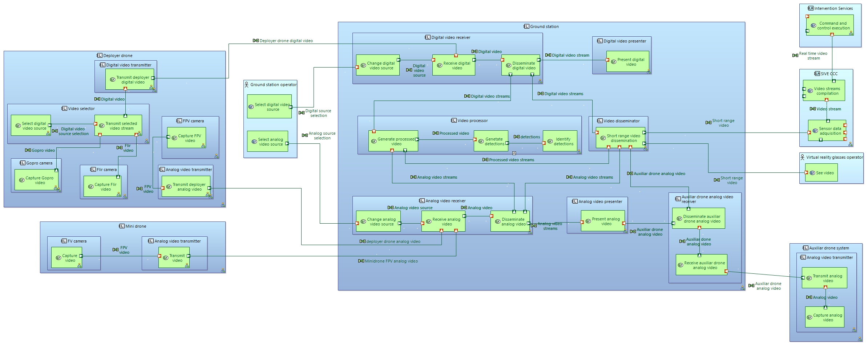This screenshot has height=346, width=868.
Task: Select the Capture analog video function
Action: [x=824, y=317]
